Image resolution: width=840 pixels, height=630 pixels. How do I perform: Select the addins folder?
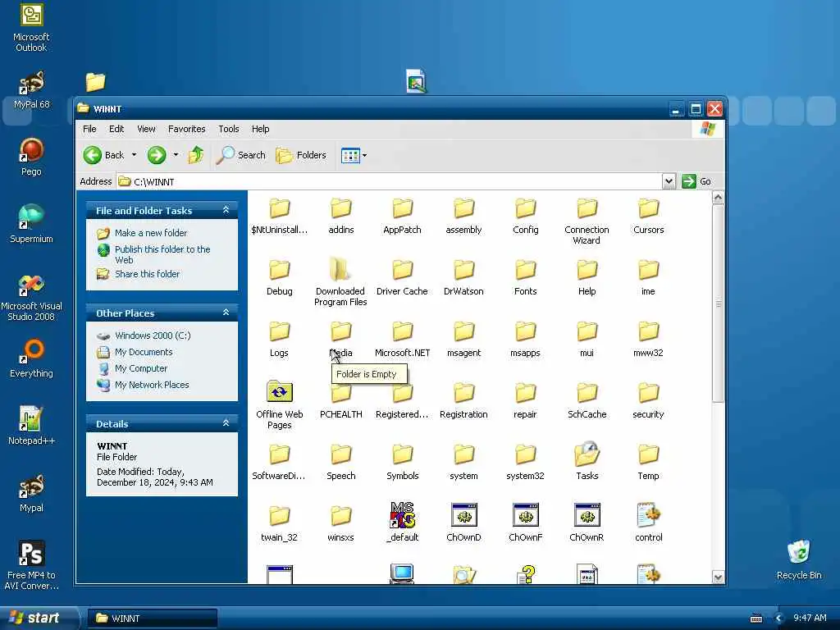[x=340, y=217]
